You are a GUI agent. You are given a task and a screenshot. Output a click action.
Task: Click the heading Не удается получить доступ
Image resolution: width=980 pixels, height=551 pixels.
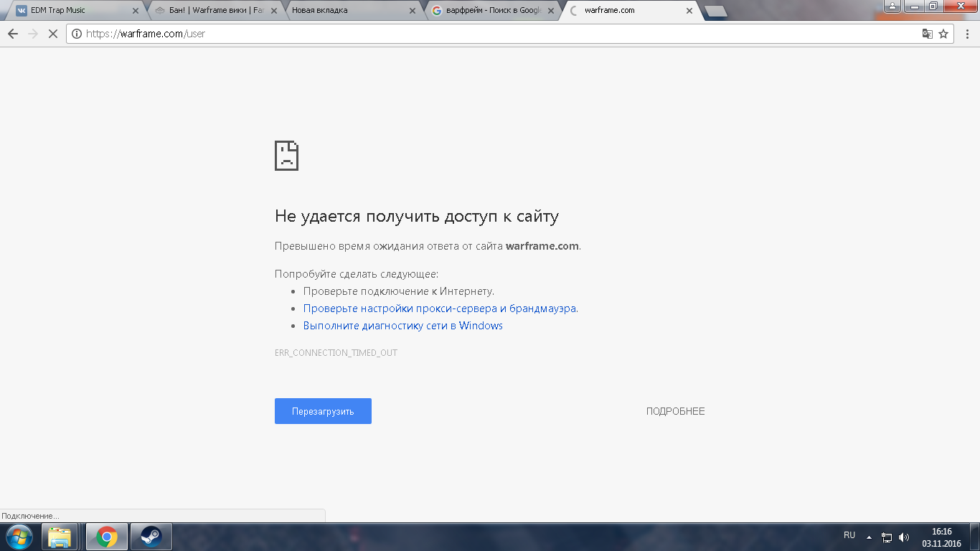click(417, 216)
